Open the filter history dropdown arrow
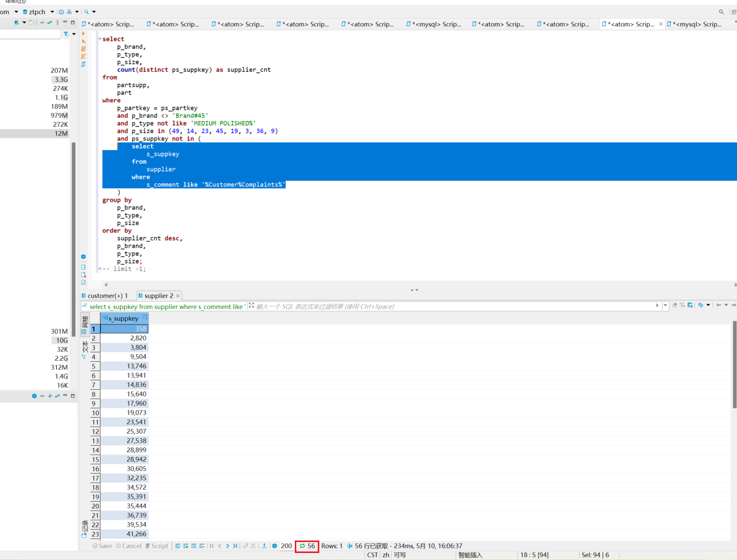The image size is (737, 560). [x=665, y=305]
